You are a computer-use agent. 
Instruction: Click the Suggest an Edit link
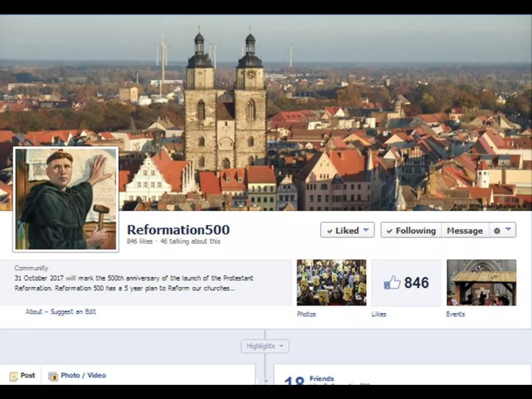tap(73, 311)
